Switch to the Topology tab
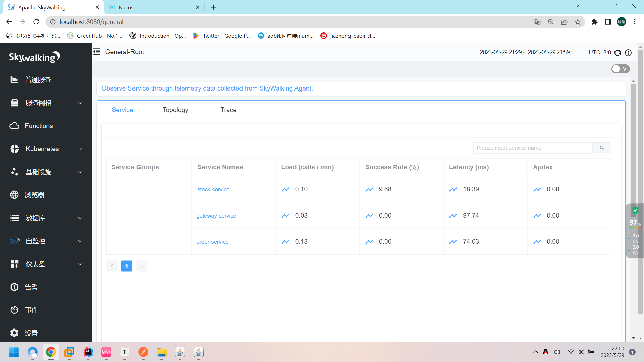 pos(175,110)
